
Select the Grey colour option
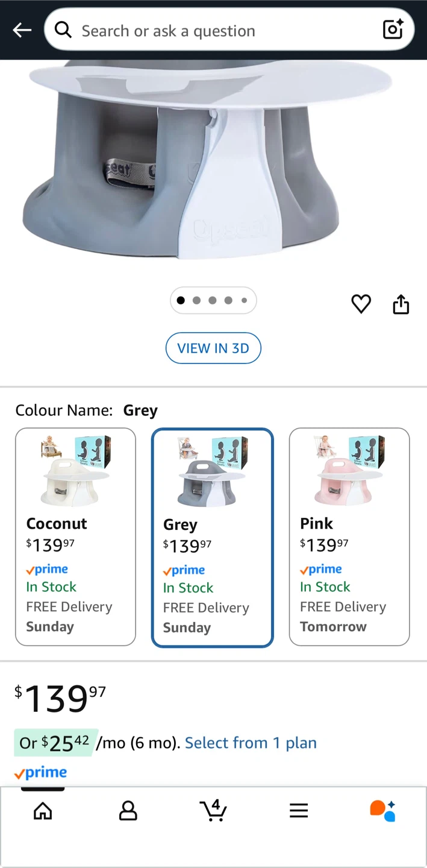pos(213,538)
